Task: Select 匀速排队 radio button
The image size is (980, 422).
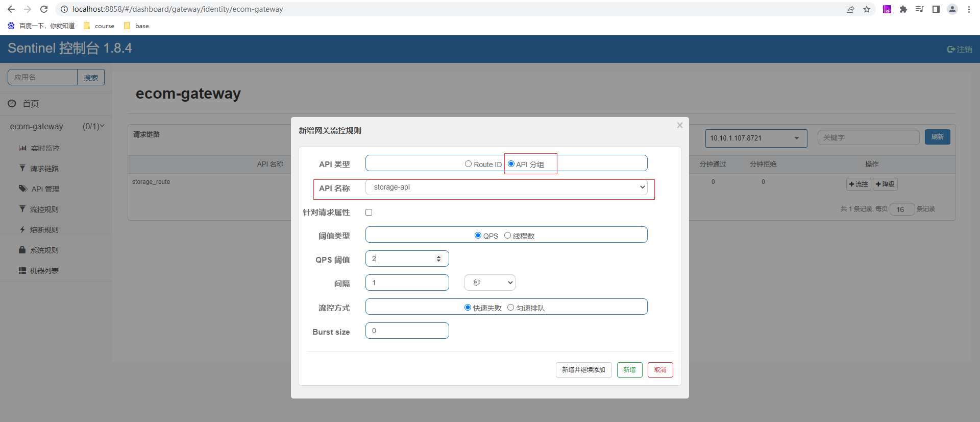Action: (x=510, y=308)
